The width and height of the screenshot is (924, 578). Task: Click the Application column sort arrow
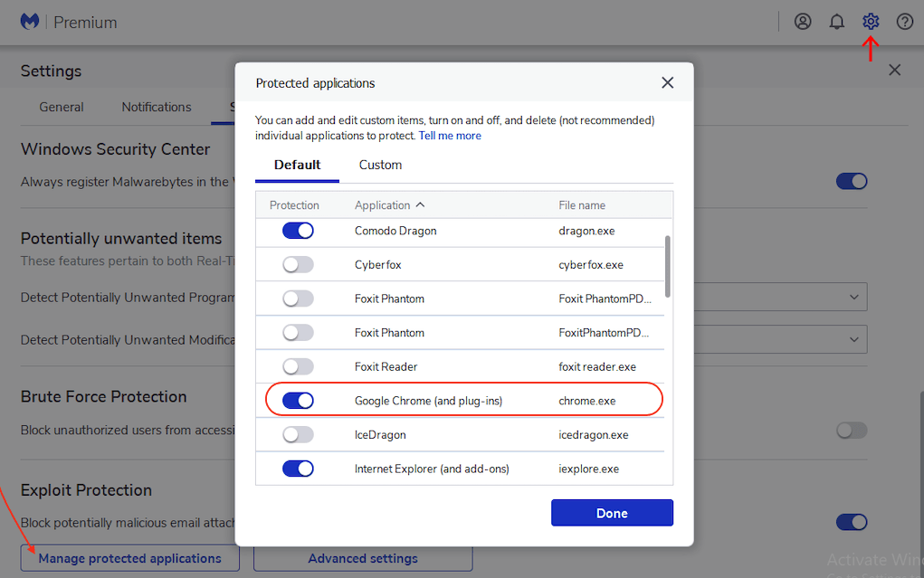(x=420, y=205)
